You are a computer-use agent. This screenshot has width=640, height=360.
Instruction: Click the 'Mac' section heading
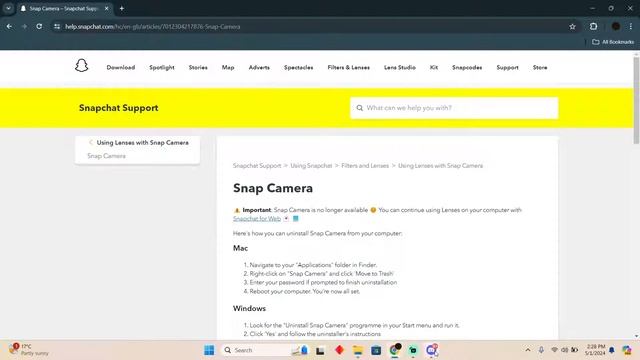(240, 248)
